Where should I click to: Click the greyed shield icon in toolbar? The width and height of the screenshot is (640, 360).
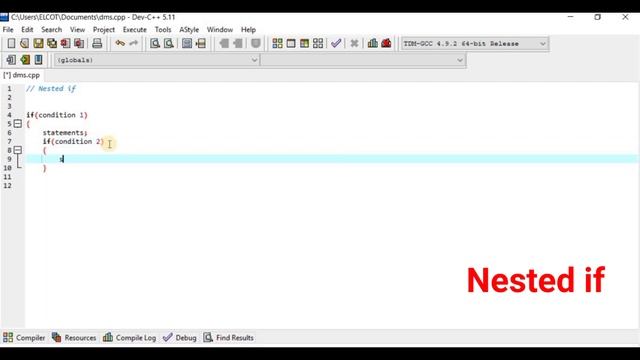256,43
